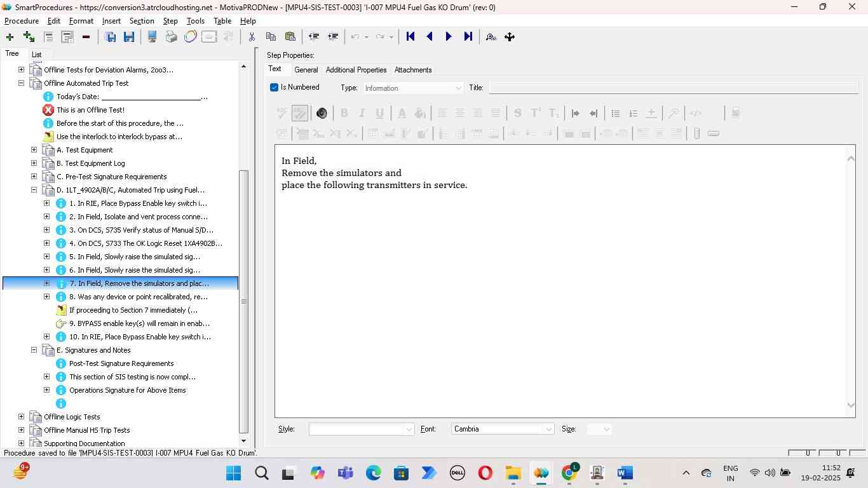Go to next step blue arrow
Viewport: 868px width, 488px height.
click(x=449, y=37)
